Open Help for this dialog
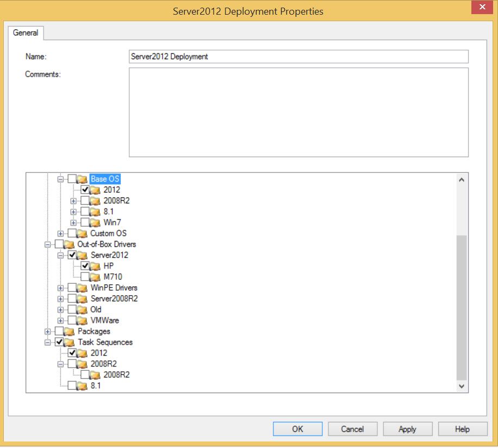The width and height of the screenshot is (498, 448). [x=463, y=429]
